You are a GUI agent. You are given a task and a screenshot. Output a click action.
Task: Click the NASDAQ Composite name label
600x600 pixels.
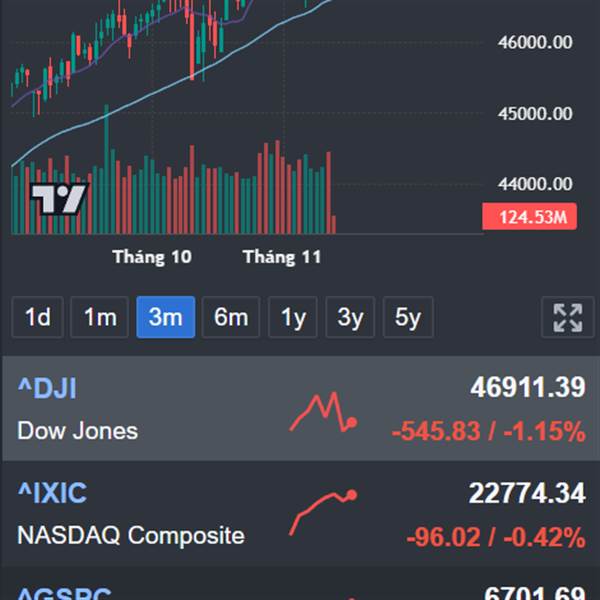click(x=131, y=535)
